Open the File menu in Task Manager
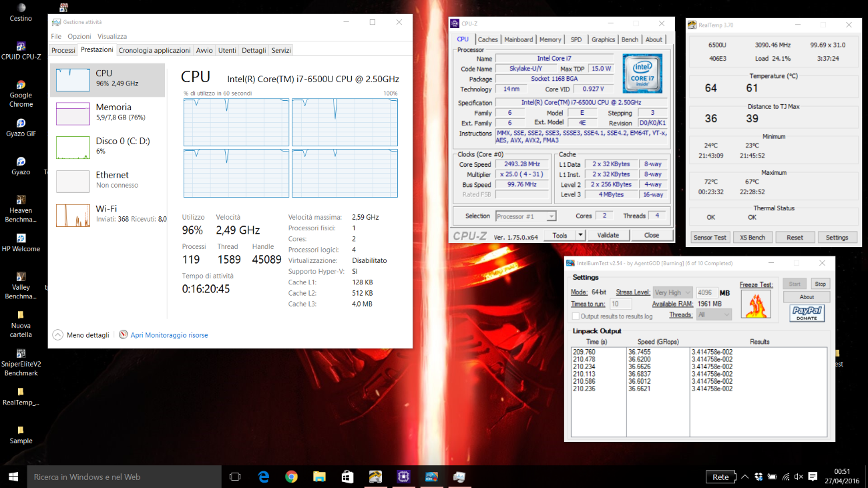Viewport: 868px width, 488px height. [56, 36]
